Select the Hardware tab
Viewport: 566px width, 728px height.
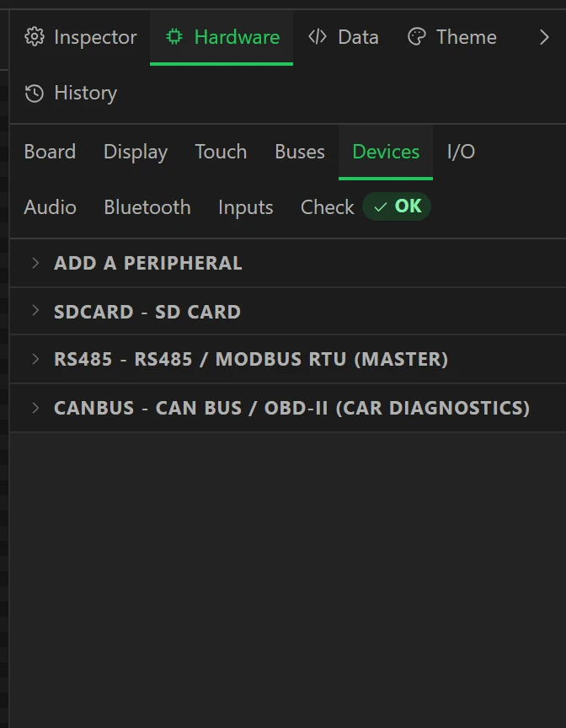[222, 37]
